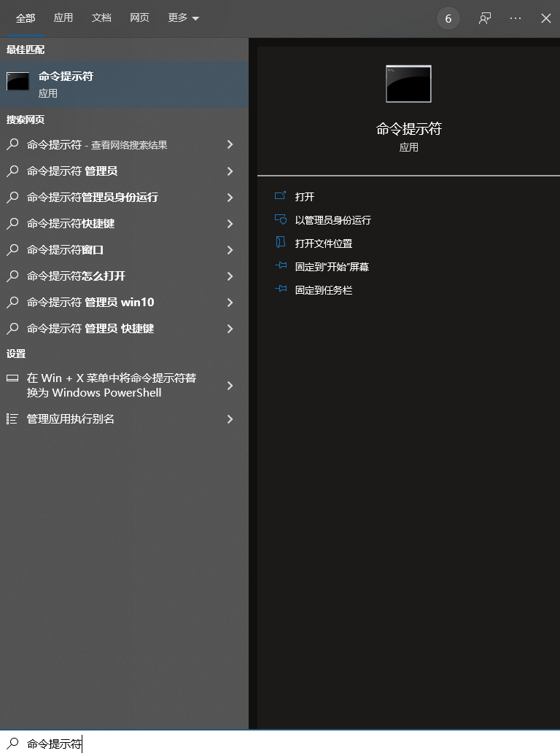Click the search magnifier icon in search box
560x756 pixels.
12,743
